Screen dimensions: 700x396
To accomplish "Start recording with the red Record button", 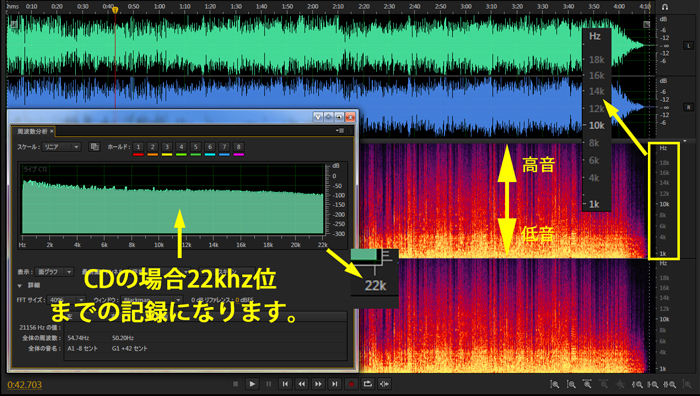I will (x=351, y=383).
